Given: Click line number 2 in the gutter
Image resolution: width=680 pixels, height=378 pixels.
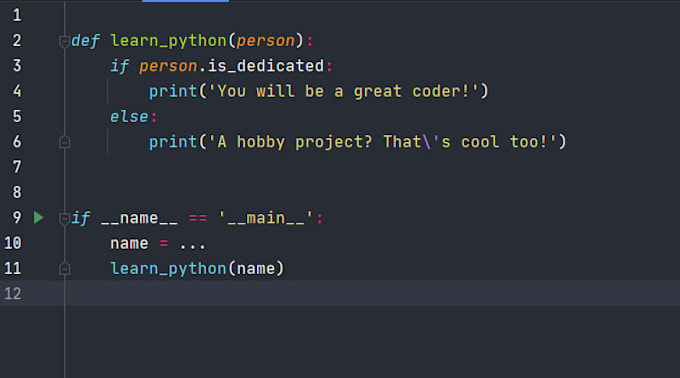Looking at the screenshot, I should [x=17, y=41].
